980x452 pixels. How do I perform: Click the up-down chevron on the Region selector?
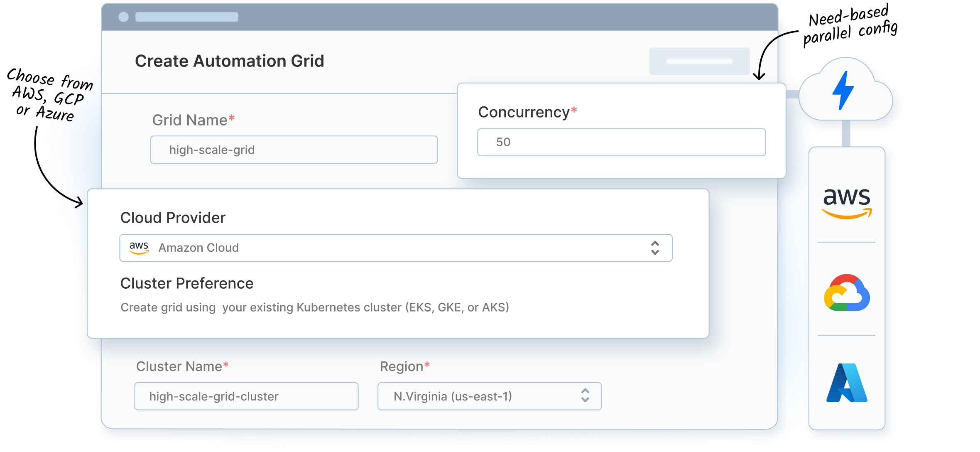[x=585, y=396]
